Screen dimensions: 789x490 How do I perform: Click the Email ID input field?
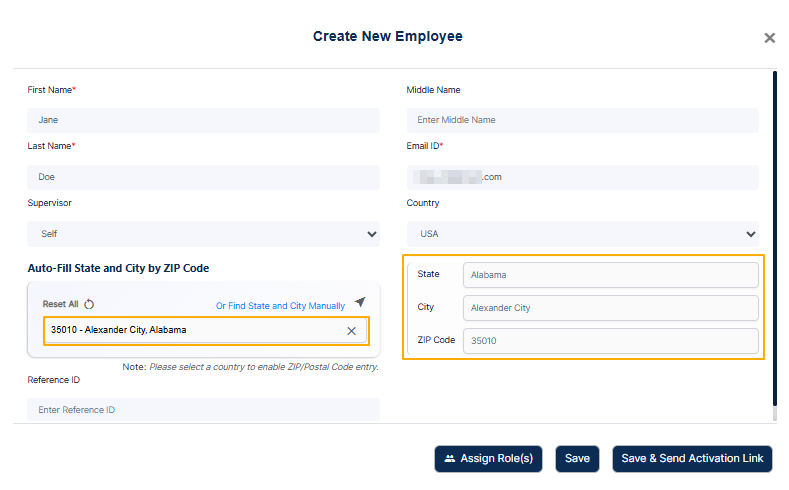[582, 177]
